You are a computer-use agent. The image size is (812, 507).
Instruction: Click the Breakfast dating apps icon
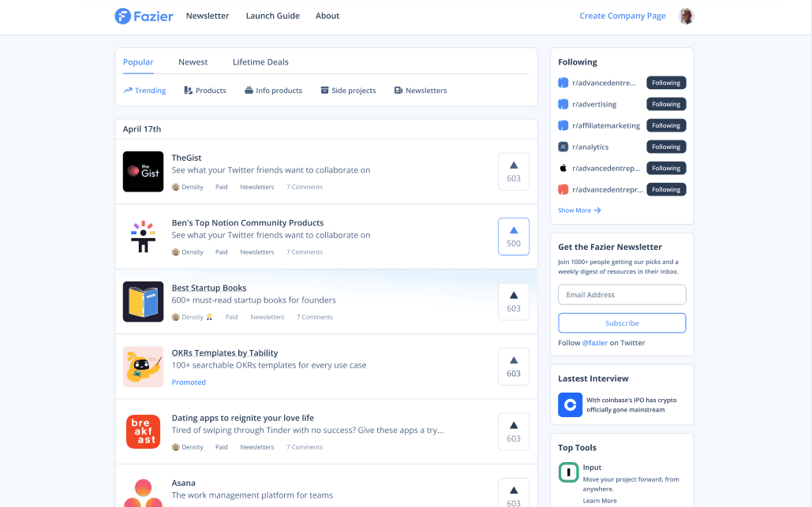click(143, 431)
